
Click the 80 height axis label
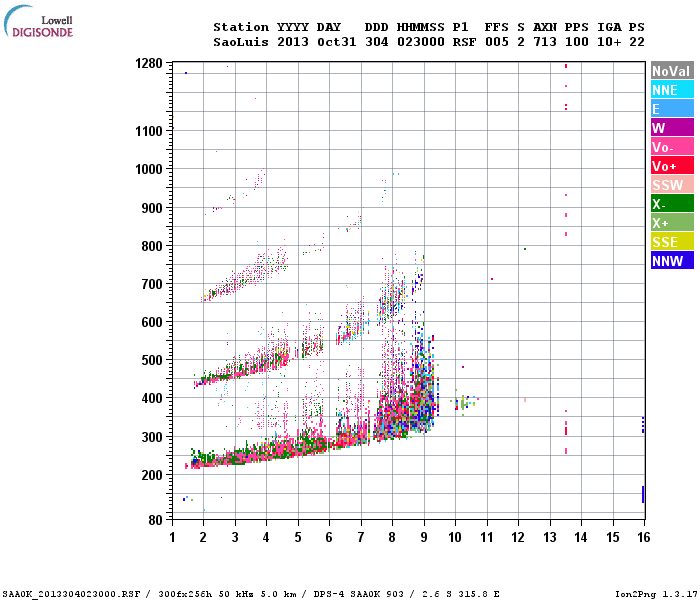coord(156,520)
